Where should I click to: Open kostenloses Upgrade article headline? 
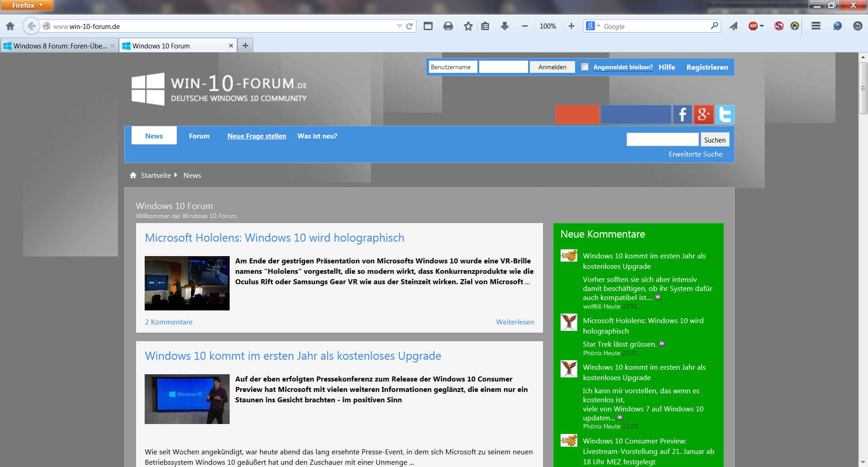[293, 356]
